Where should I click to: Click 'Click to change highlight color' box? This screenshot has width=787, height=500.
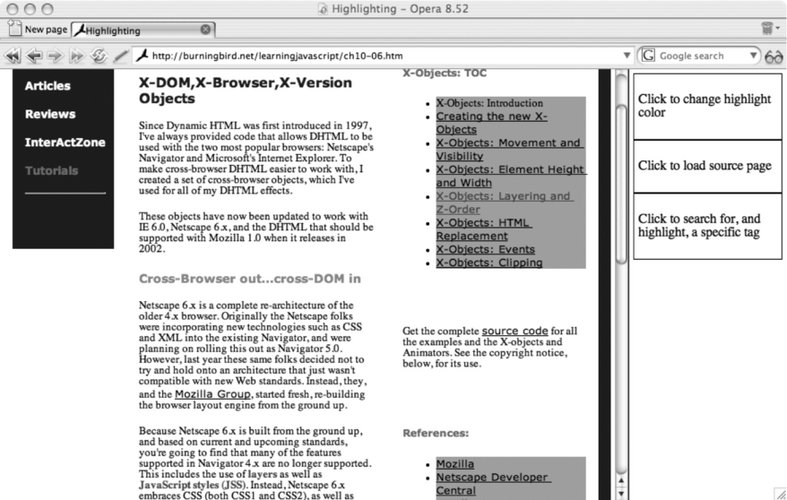708,106
